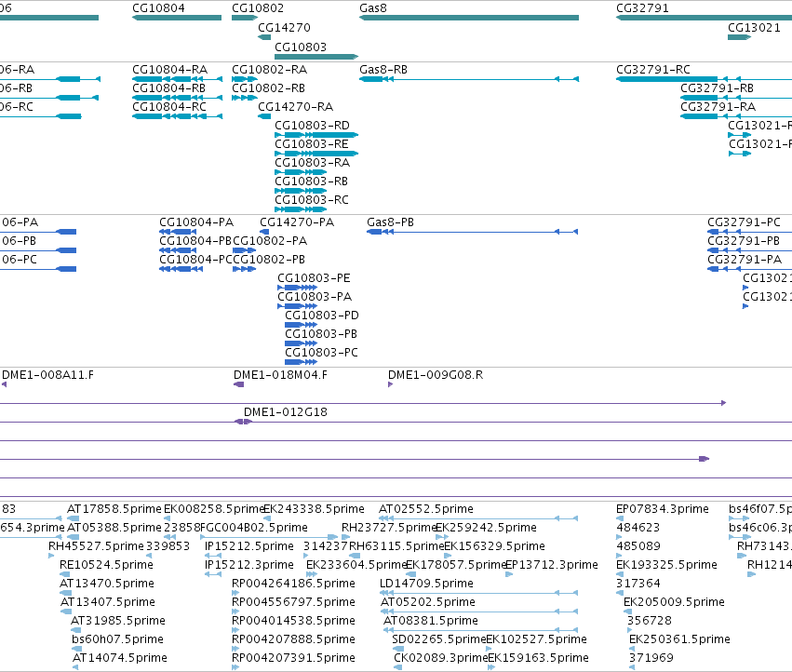Click EST EK243338.5prime
This screenshot has height=672, width=792.
[314, 509]
